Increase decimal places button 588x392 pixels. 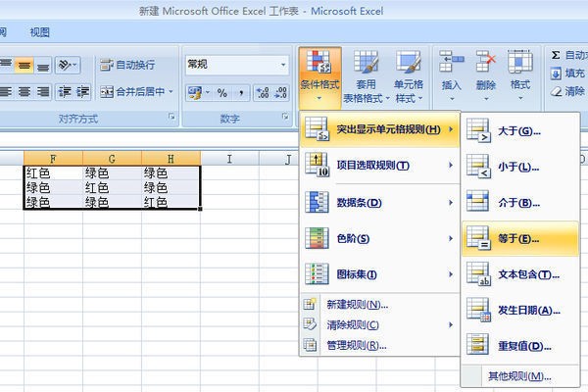click(x=263, y=93)
